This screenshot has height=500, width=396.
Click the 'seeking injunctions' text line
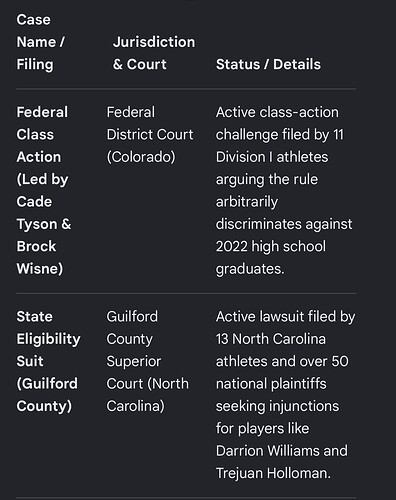277,406
